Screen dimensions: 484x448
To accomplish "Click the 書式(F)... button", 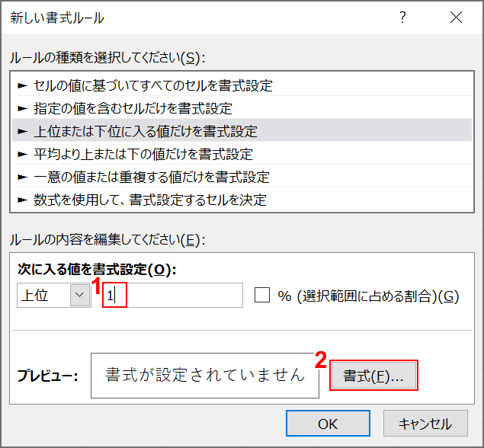I will pyautogui.click(x=373, y=376).
